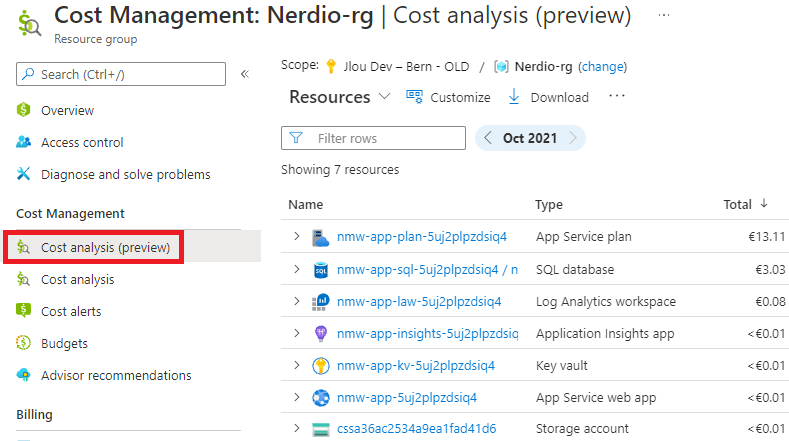Image resolution: width=789 pixels, height=441 pixels.
Task: Expand the nmw-app-sql-5uj2plpzdsiq4 row
Action: [x=297, y=269]
